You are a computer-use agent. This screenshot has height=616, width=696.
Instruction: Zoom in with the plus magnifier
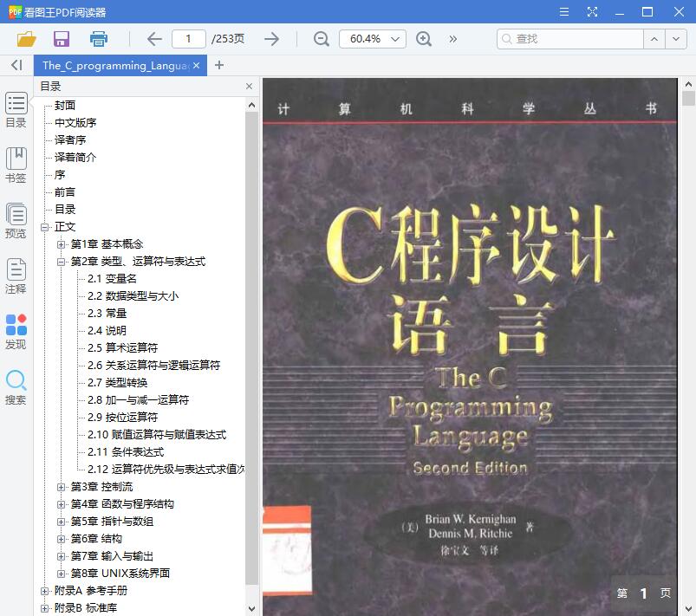tap(424, 39)
